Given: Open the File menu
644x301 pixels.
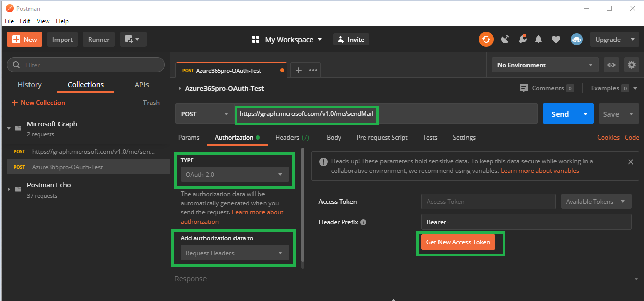Looking at the screenshot, I should [9, 21].
